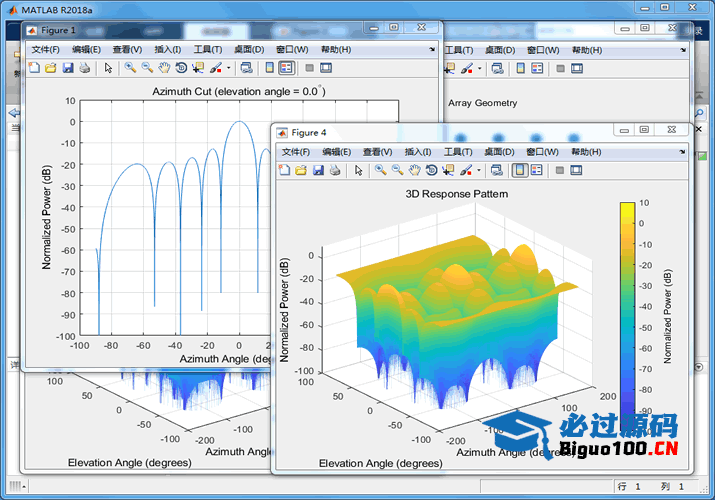Toggle Insert Colorbar in Figure 1 toolbar
Viewport: 715px width, 500px height.
click(269, 68)
